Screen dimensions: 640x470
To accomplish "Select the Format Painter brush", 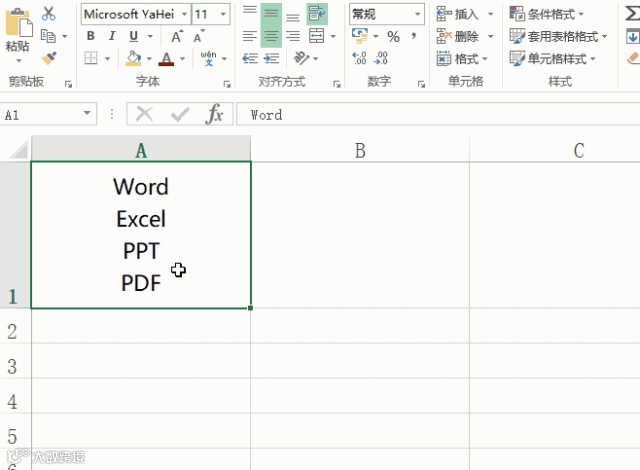I will pos(49,58).
